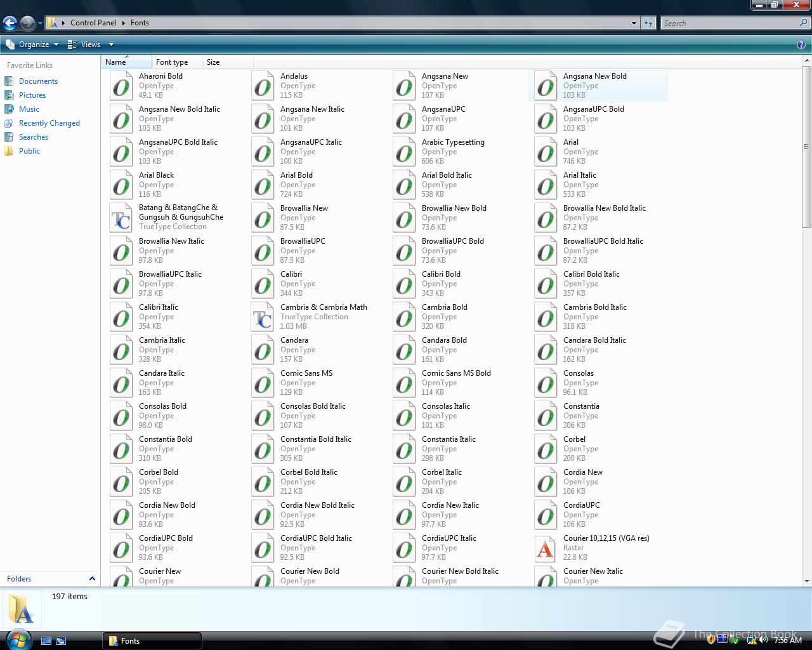The image size is (812, 650).
Task: Open Documents in Favorite Links
Action: coord(38,81)
